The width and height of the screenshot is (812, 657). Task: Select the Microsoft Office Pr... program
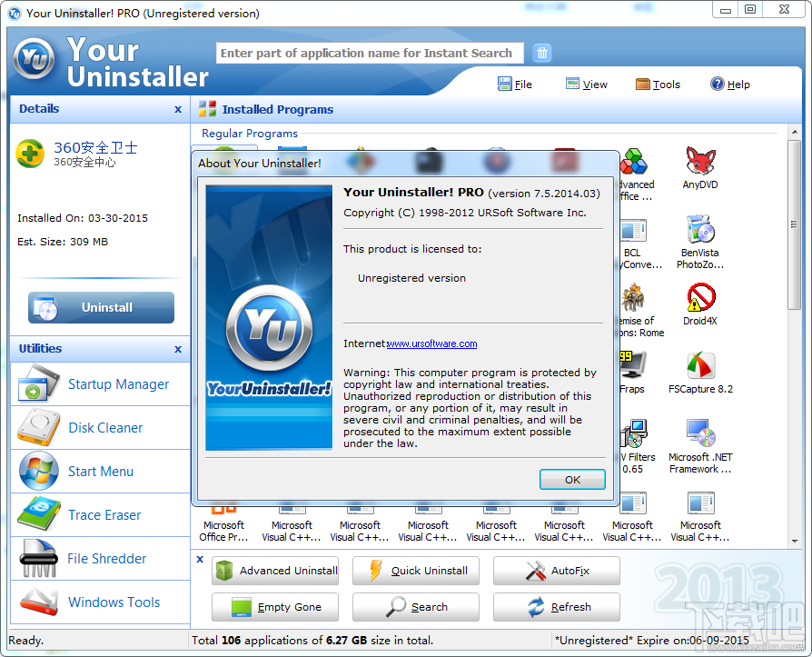(223, 523)
